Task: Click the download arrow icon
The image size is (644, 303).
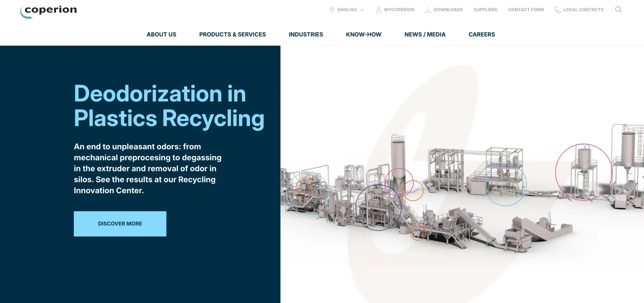Action: pos(428,10)
